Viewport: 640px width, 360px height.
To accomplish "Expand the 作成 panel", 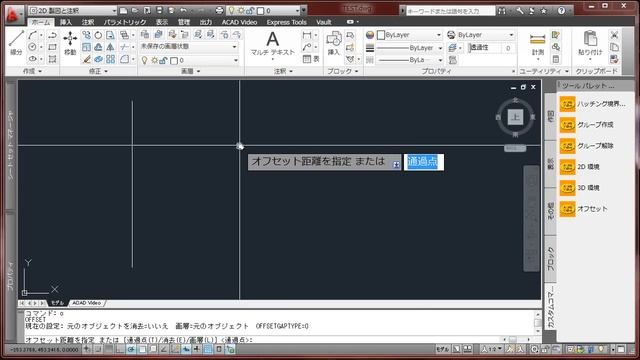I will coord(33,71).
